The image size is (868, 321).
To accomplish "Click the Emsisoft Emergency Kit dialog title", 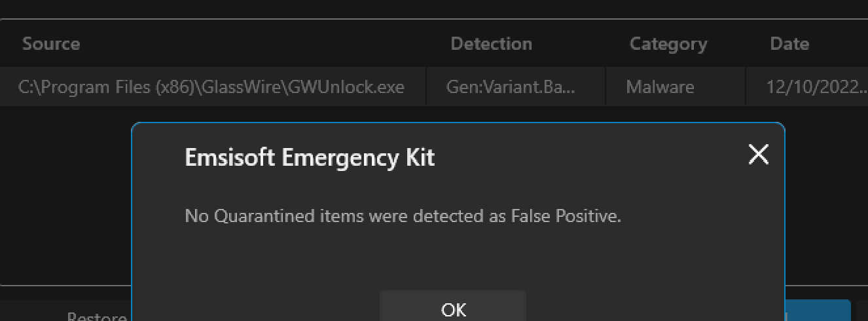I will point(310,158).
